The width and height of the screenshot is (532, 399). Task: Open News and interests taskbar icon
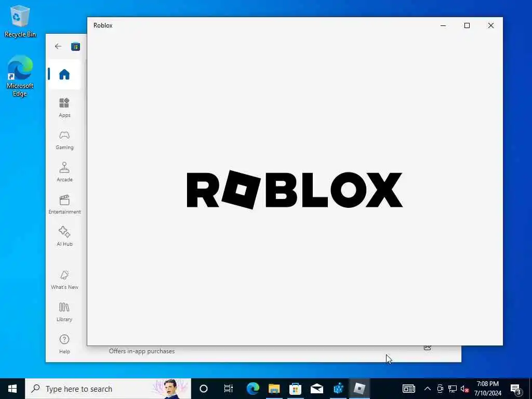[x=408, y=389]
